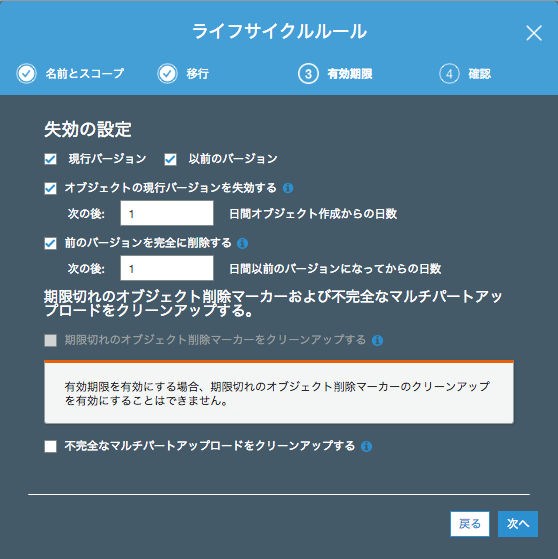Uncheck the 以前のバージョン checkbox
Image resolution: width=558 pixels, height=559 pixels.
(x=170, y=159)
